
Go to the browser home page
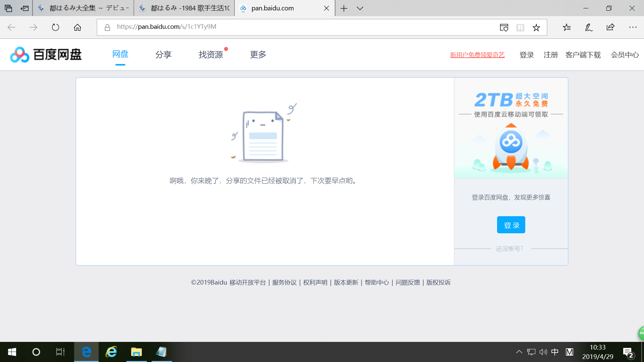(77, 27)
